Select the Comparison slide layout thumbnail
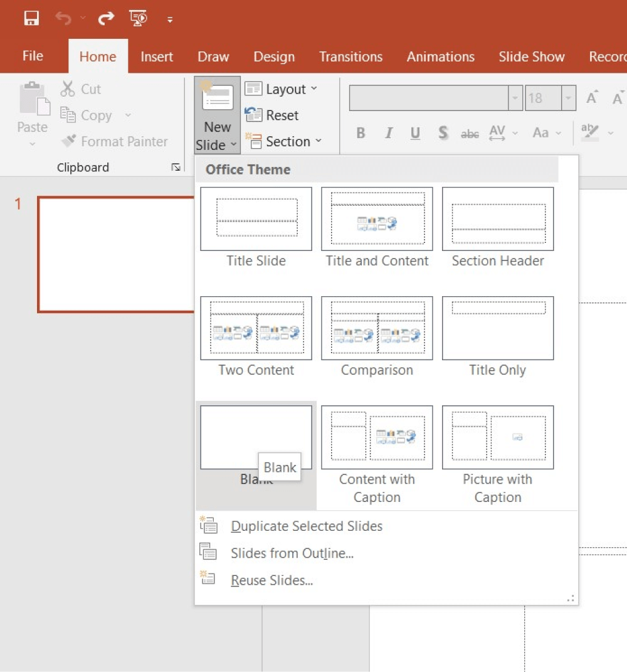The image size is (627, 672). (x=376, y=328)
